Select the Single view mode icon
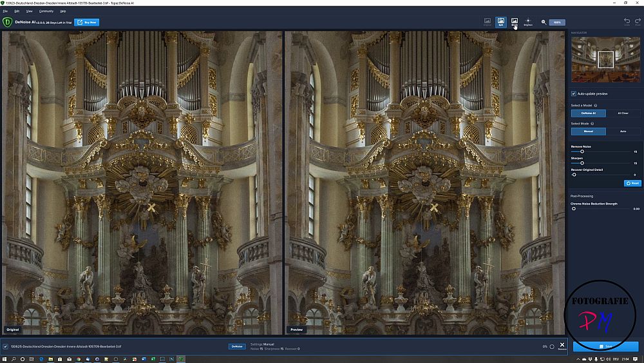The height and width of the screenshot is (363, 644). pyautogui.click(x=514, y=22)
